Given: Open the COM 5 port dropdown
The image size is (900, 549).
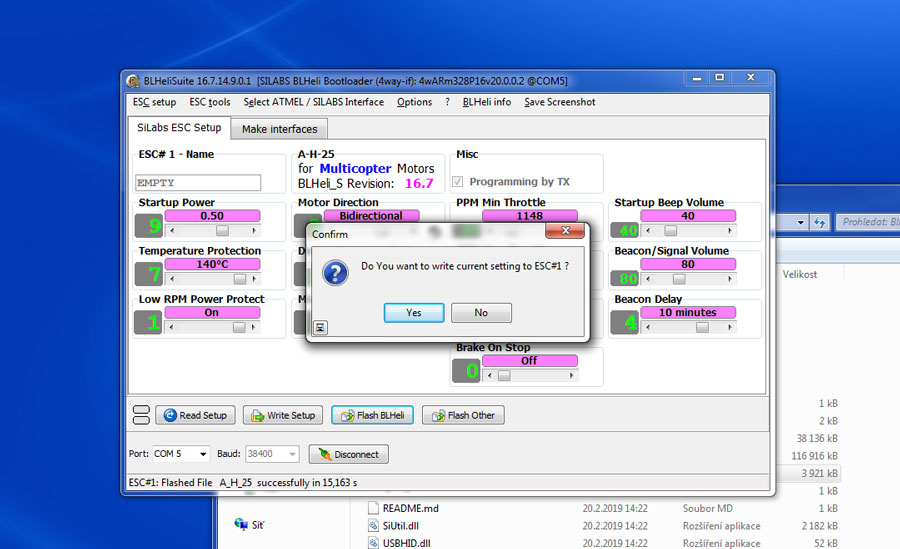Looking at the screenshot, I should (x=203, y=454).
